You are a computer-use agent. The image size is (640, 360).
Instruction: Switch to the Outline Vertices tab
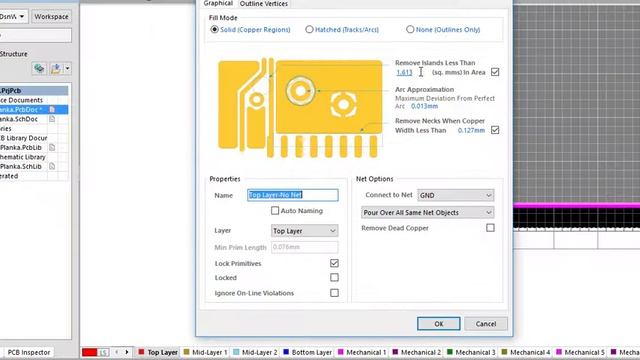(x=264, y=3)
